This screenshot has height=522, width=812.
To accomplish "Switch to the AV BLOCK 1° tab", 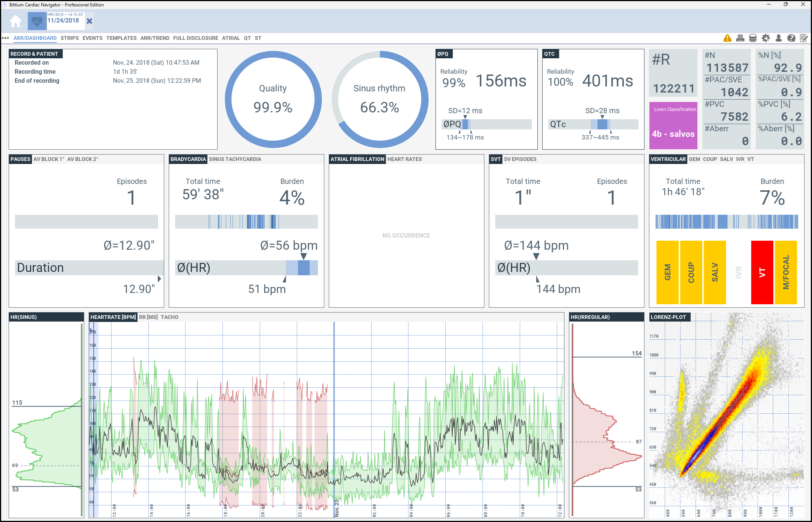I will coord(49,159).
